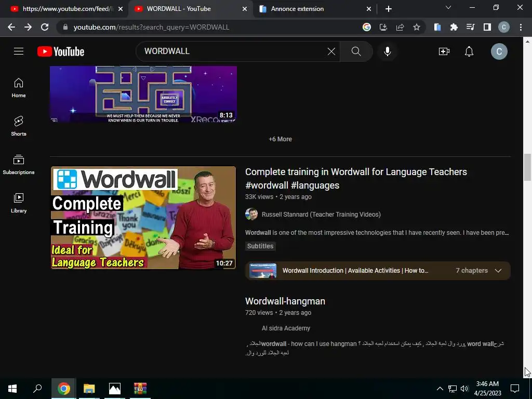Open the Chrome profile avatar
532x399 pixels.
504,27
